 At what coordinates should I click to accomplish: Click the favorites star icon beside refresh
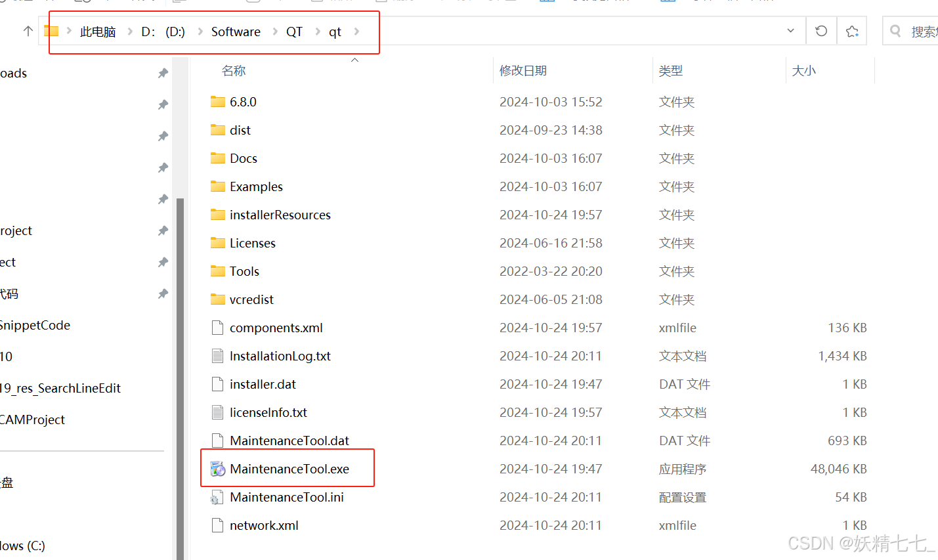[852, 31]
